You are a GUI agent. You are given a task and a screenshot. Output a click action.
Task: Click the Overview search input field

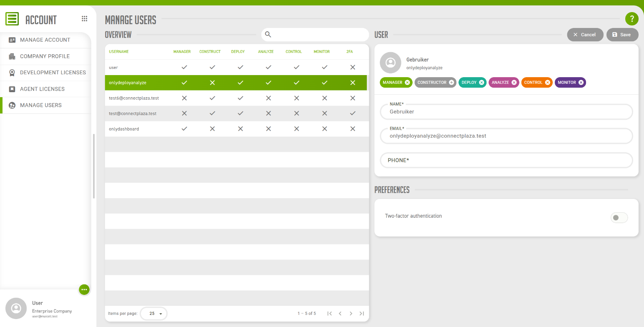315,35
